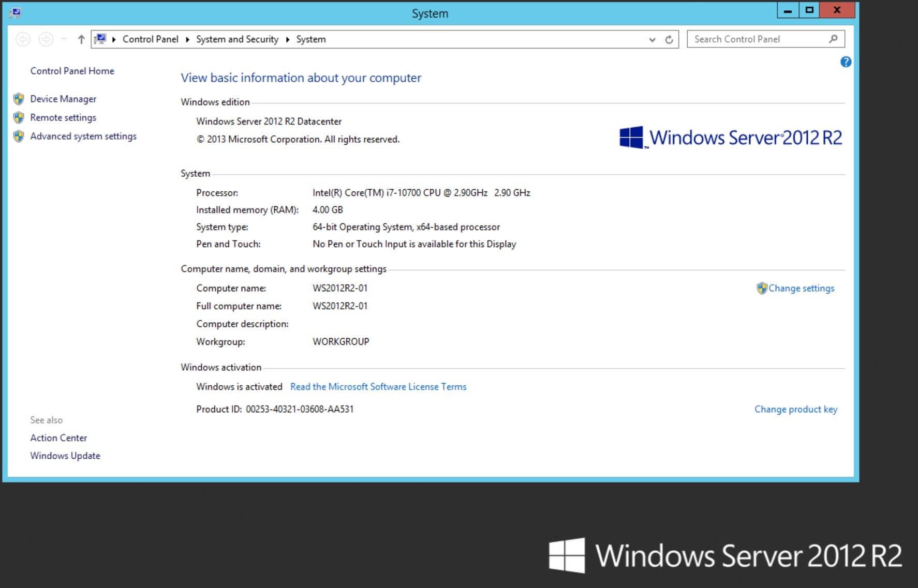Click the computer icon in address bar

[x=100, y=39]
